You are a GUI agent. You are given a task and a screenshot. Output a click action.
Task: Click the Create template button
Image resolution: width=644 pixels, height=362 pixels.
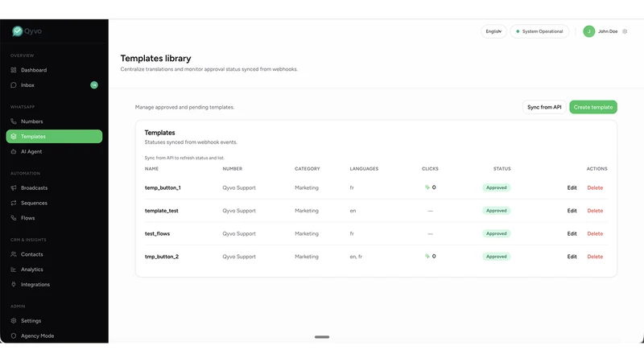[593, 107]
